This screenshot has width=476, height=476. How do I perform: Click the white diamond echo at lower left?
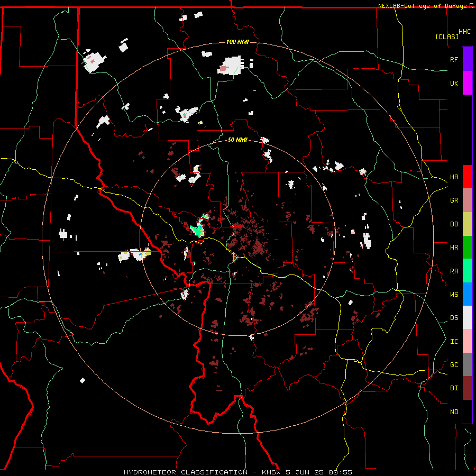83,380
